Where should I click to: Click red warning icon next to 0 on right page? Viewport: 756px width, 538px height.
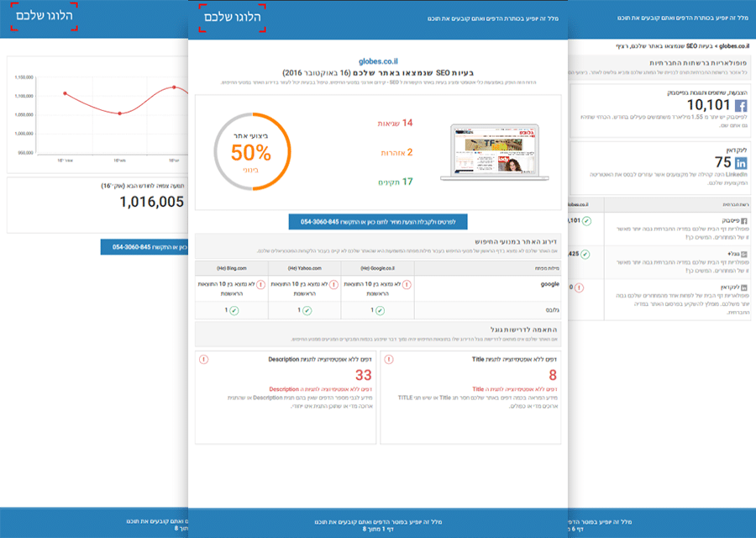579,287
